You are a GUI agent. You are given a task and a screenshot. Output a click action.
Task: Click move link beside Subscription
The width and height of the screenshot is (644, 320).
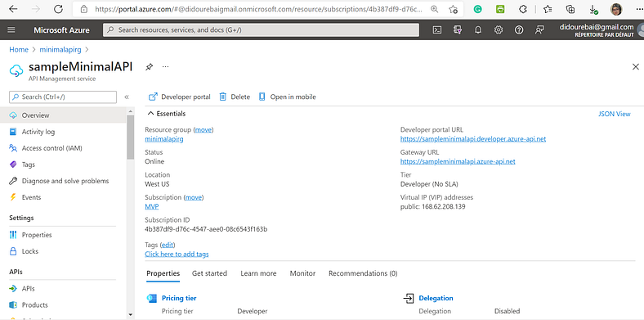click(x=194, y=197)
